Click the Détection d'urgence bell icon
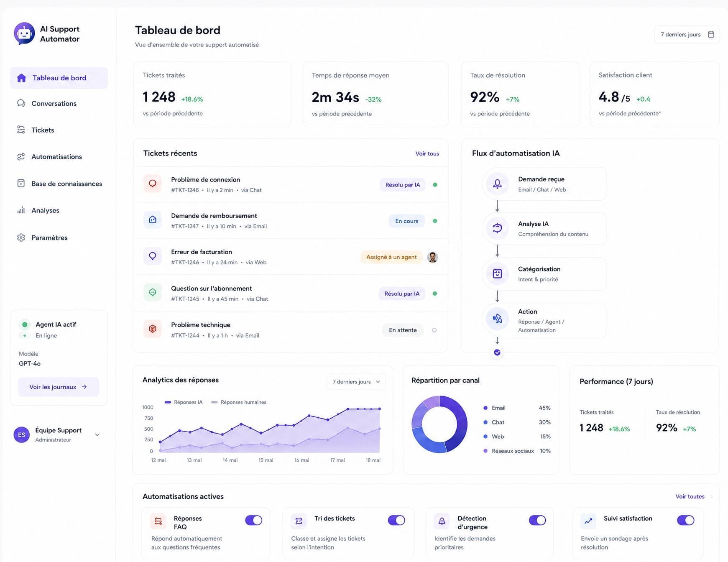 tap(442, 521)
